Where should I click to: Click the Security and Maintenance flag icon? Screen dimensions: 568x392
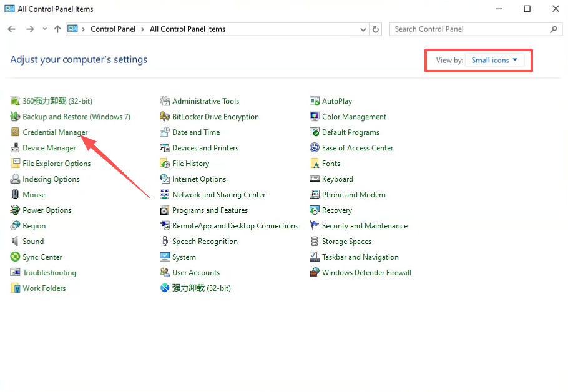pos(315,226)
